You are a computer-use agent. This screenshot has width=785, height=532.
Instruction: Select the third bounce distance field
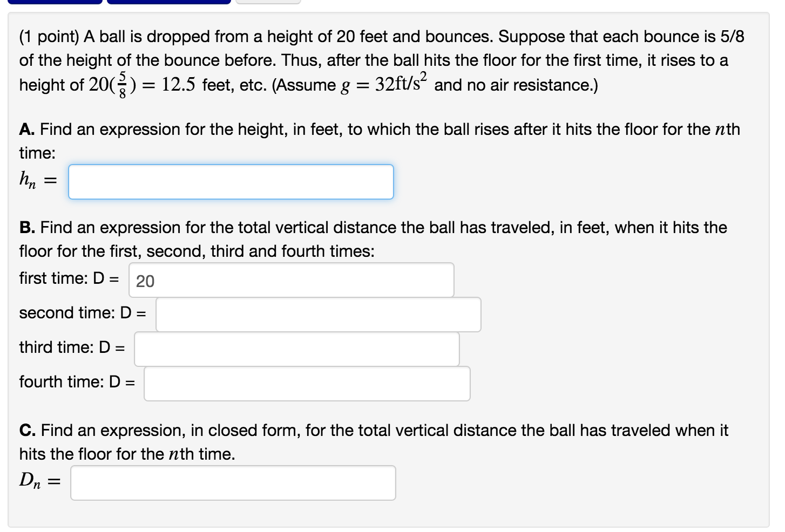296,349
